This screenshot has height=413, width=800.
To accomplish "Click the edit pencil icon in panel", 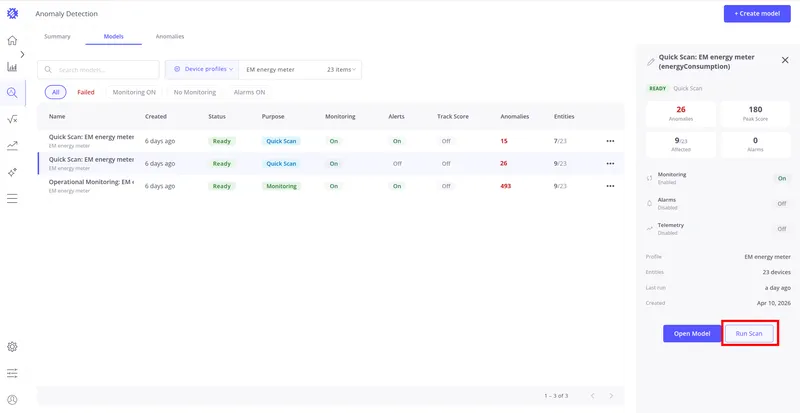I will pyautogui.click(x=651, y=62).
